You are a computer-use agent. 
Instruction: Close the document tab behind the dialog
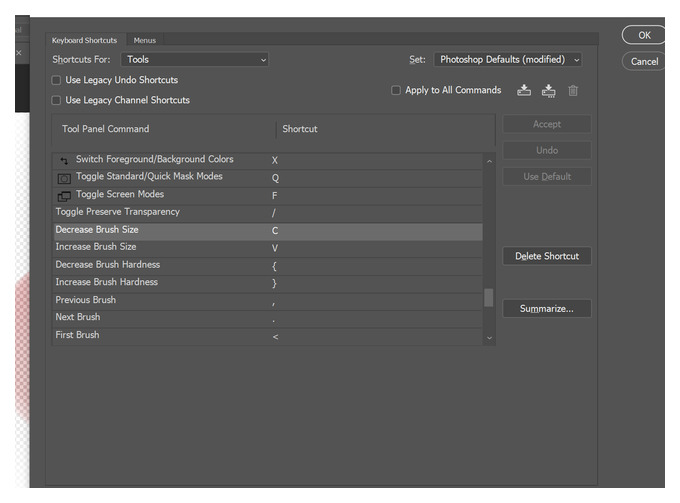(x=19, y=52)
